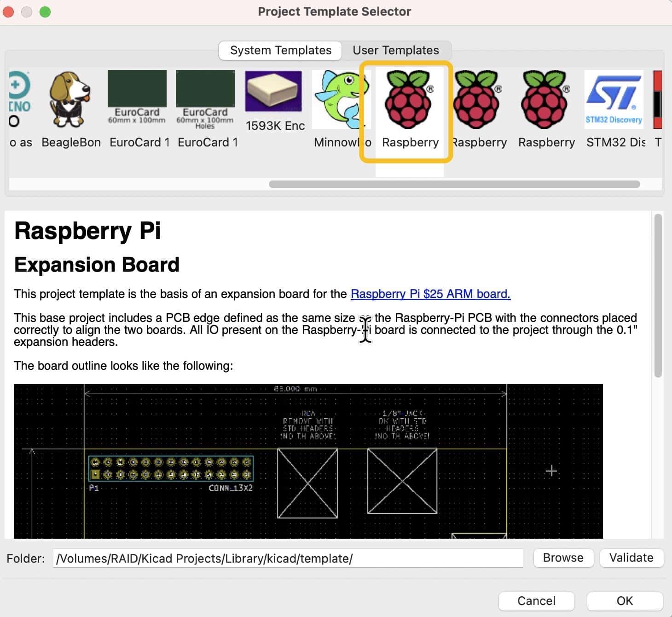Screen dimensions: 672x617
Task: Click the "Project Template Selector" window title
Action: 334,12
